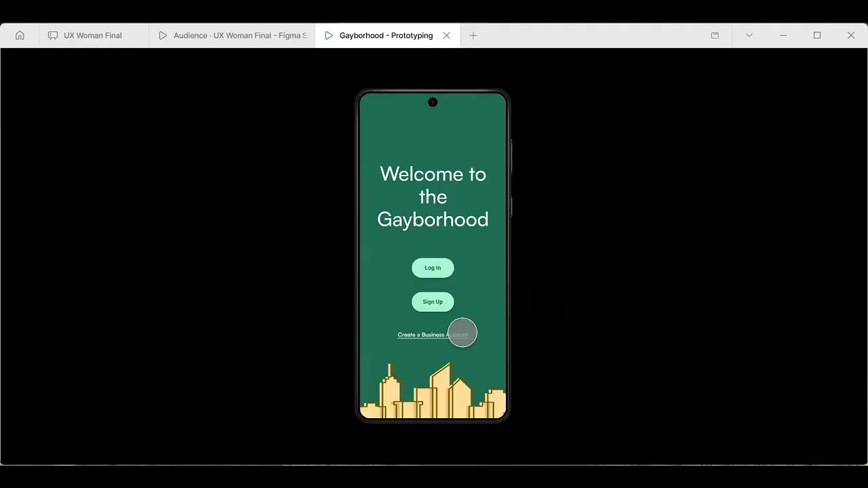Screen dimensions: 868x488
Task: Maximize the Figma window
Action: [x=817, y=35]
